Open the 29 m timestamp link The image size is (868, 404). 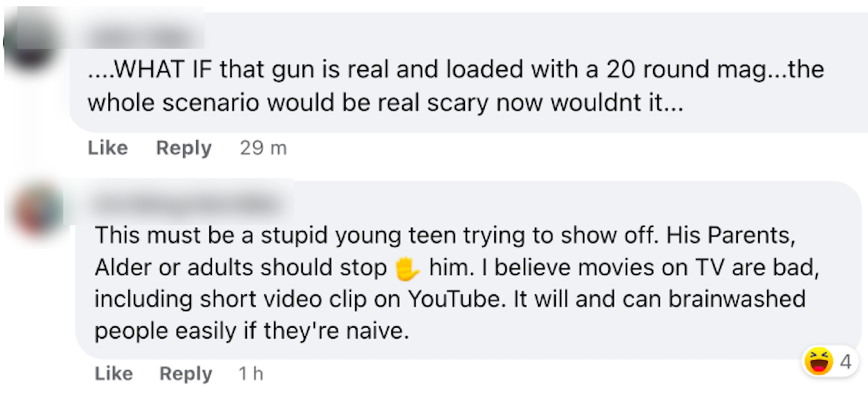pyautogui.click(x=263, y=148)
